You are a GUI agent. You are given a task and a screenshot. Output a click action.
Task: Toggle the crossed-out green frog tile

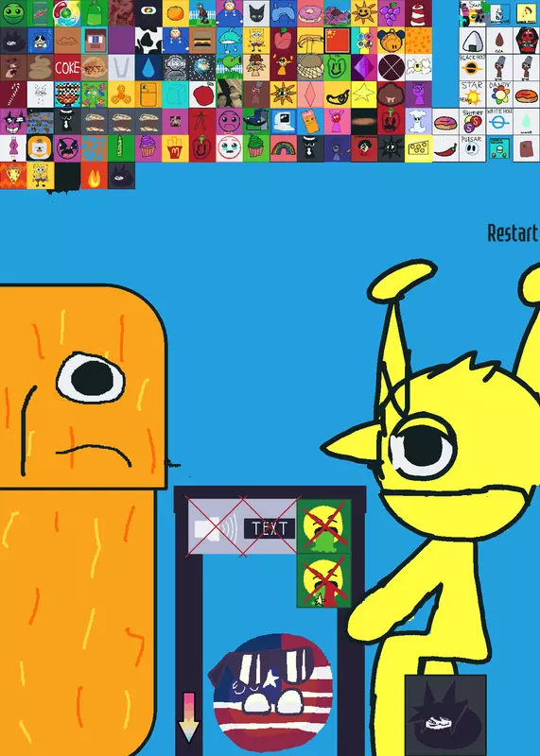point(323,526)
